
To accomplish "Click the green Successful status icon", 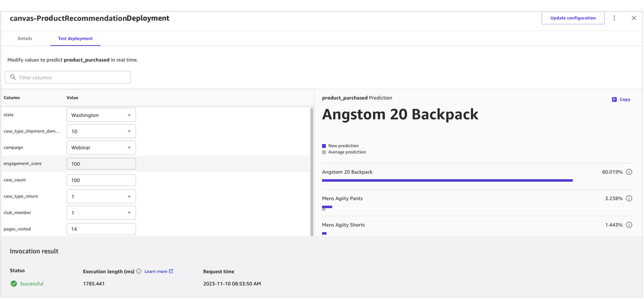I will click(x=14, y=283).
